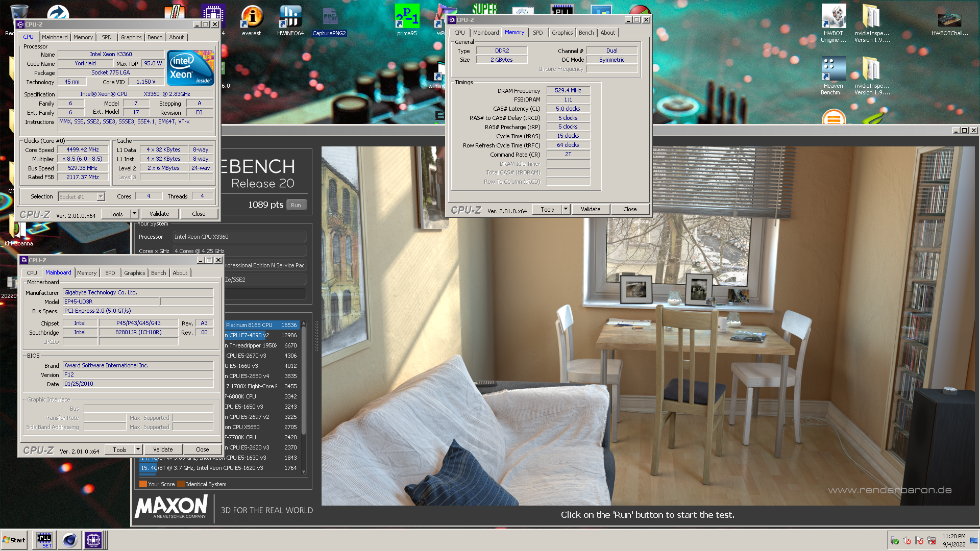The width and height of the screenshot is (980, 551).
Task: Open the lower nvidiaInspector folder icon
Action: point(872,76)
